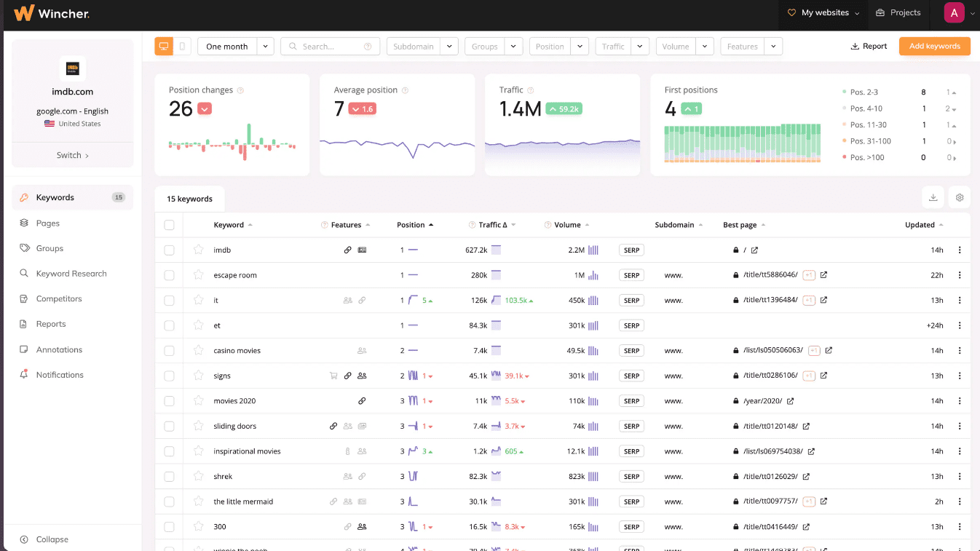Image resolution: width=980 pixels, height=551 pixels.
Task: Click help icon in Search field
Action: pos(368,47)
